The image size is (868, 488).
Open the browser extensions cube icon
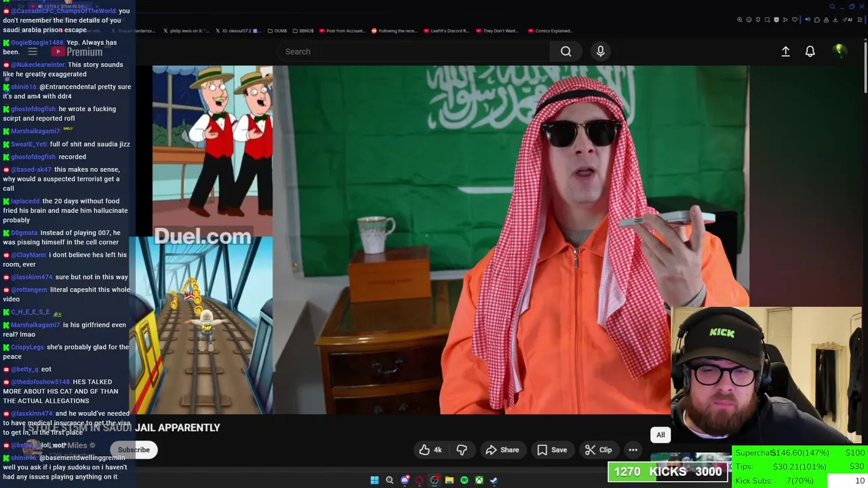click(x=817, y=20)
